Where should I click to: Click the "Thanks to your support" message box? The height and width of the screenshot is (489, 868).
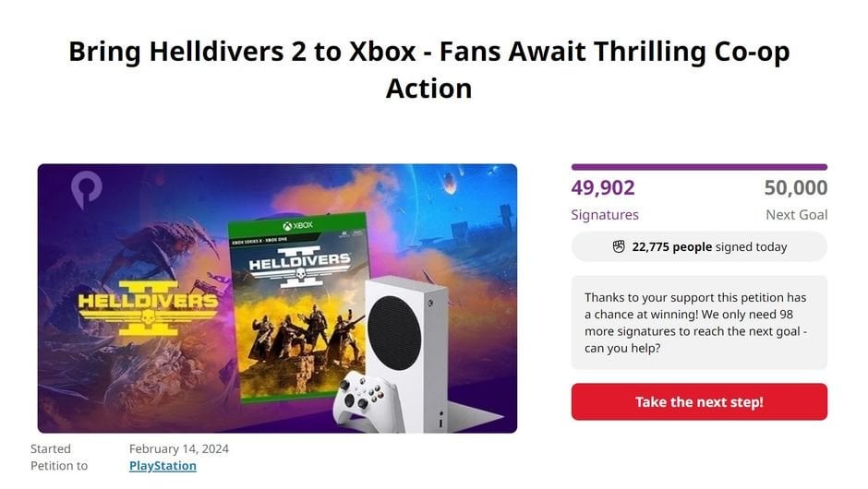point(699,323)
